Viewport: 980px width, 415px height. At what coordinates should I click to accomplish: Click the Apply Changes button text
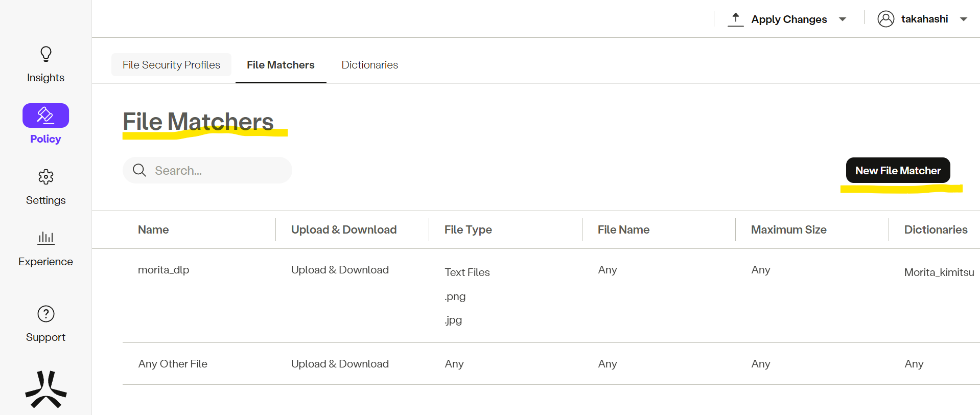click(x=788, y=19)
